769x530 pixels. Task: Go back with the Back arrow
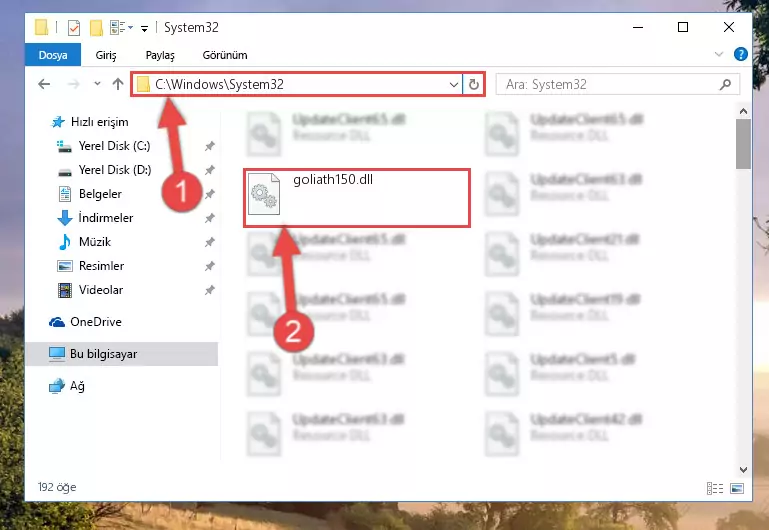[44, 84]
